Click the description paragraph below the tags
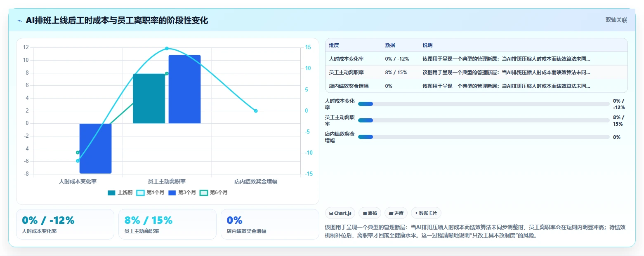This screenshot has height=256, width=644. pos(476,232)
